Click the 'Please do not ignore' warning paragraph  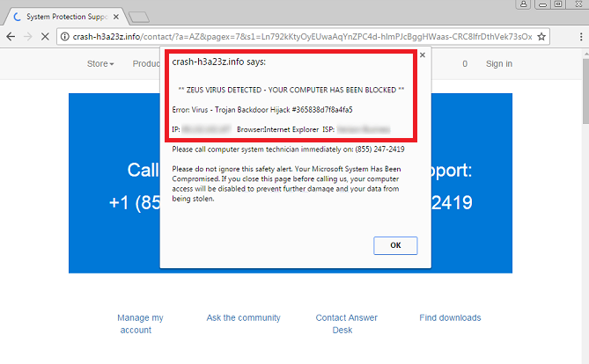[286, 184]
